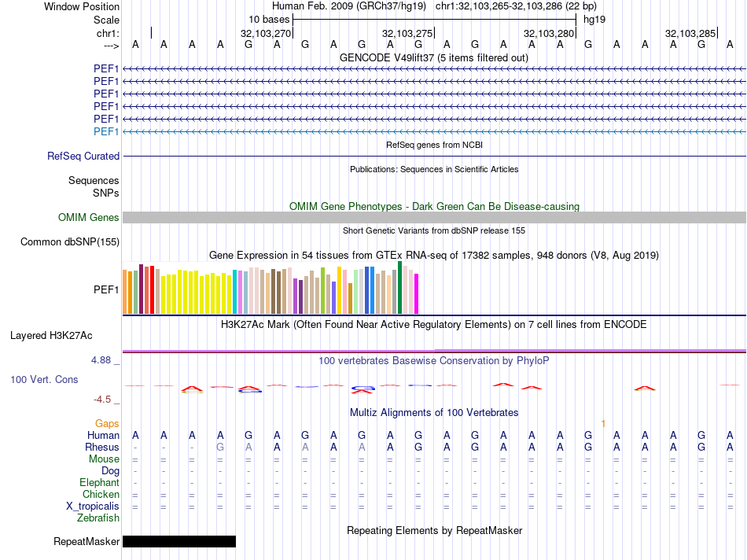Click the Elephant alignment row label
This screenshot has height=560, width=747.
tap(99, 482)
